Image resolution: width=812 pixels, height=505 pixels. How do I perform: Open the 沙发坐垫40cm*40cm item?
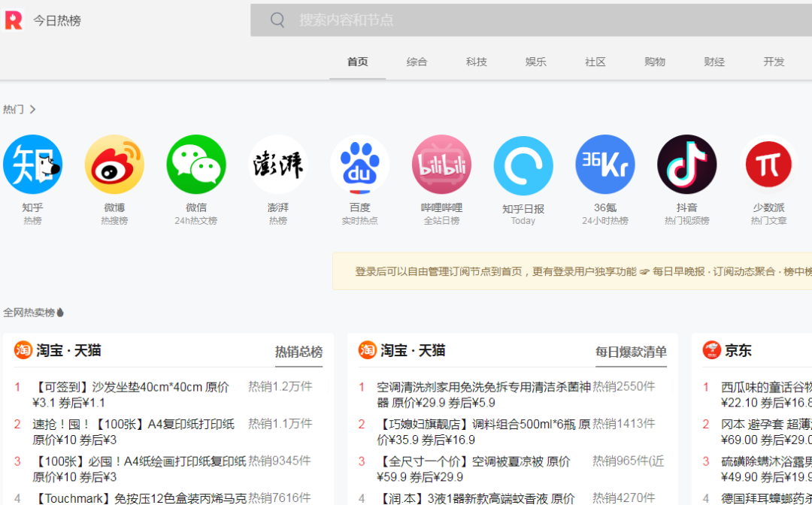131,395
